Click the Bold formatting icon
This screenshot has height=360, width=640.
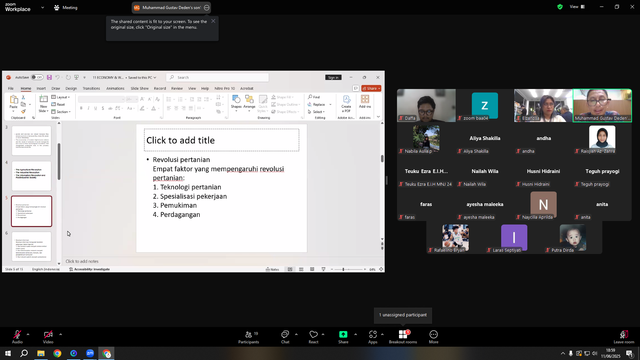click(x=81, y=108)
